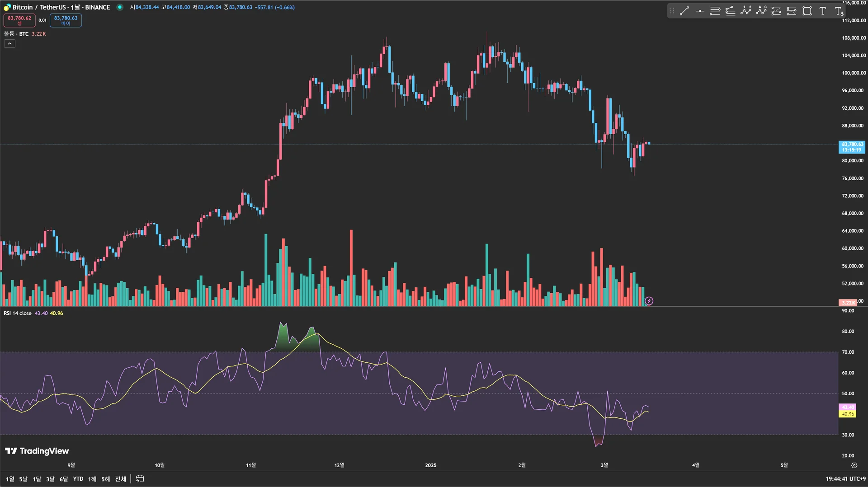Click the TradingView logo
The width and height of the screenshot is (868, 487).
pos(37,451)
